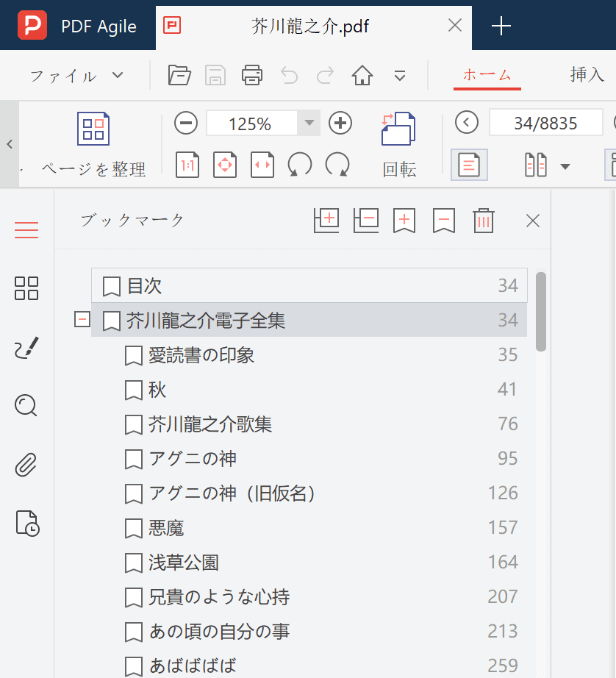Delete selected bookmark using the trash icon
This screenshot has width=616, height=678.
(x=483, y=220)
